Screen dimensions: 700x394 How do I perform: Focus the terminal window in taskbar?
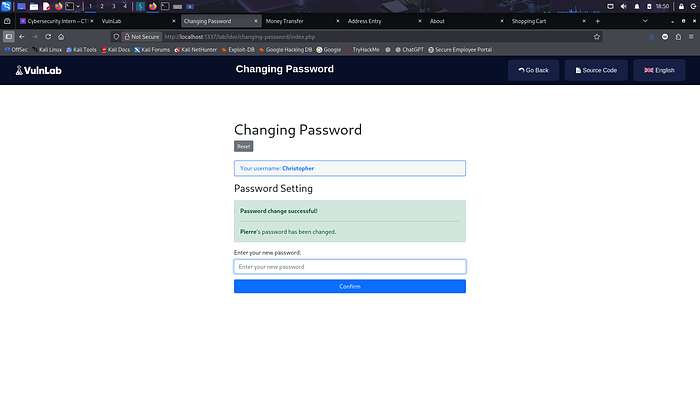pos(165,6)
